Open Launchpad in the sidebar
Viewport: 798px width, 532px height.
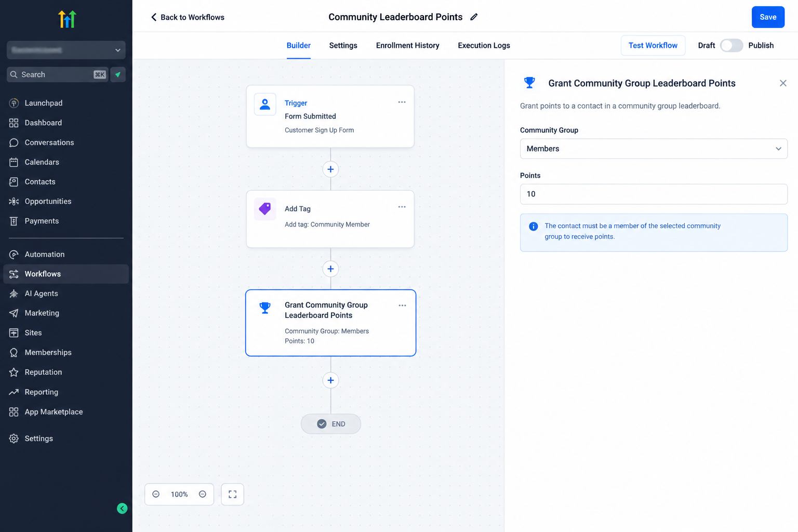click(x=66, y=103)
